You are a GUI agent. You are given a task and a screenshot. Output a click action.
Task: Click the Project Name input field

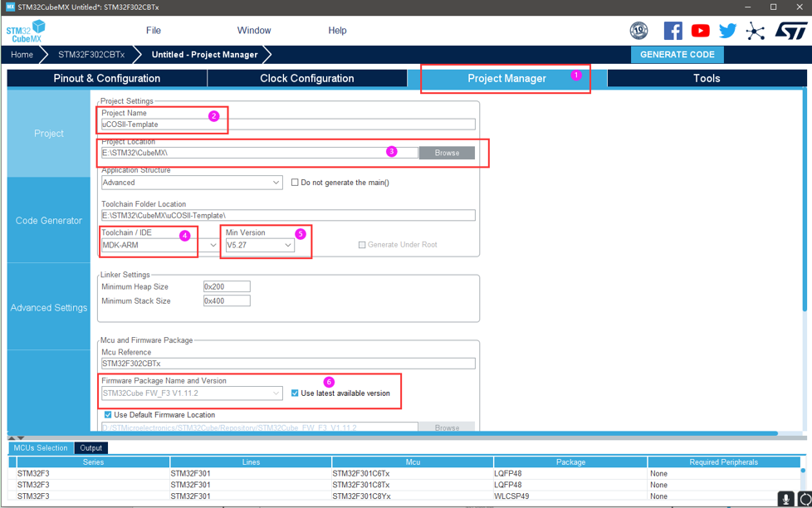288,125
